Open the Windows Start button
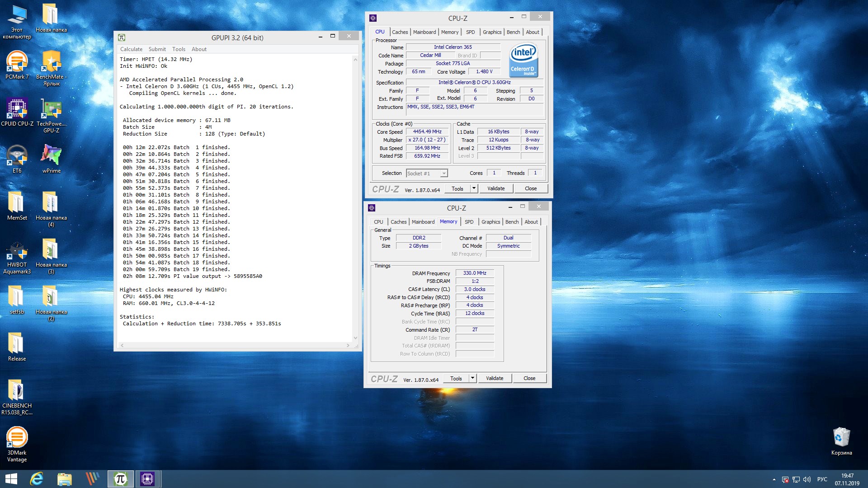The width and height of the screenshot is (868, 488). pyautogui.click(x=11, y=479)
